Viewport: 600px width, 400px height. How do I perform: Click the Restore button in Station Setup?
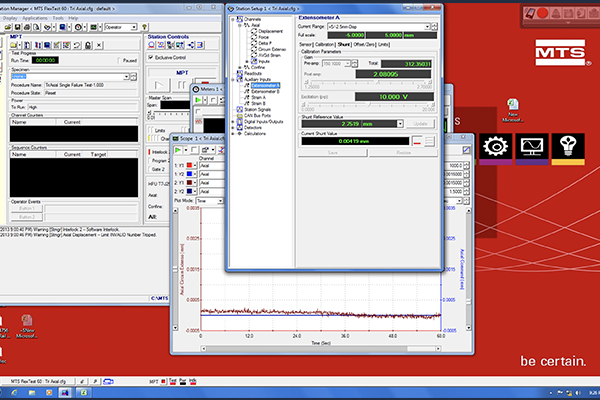403,153
